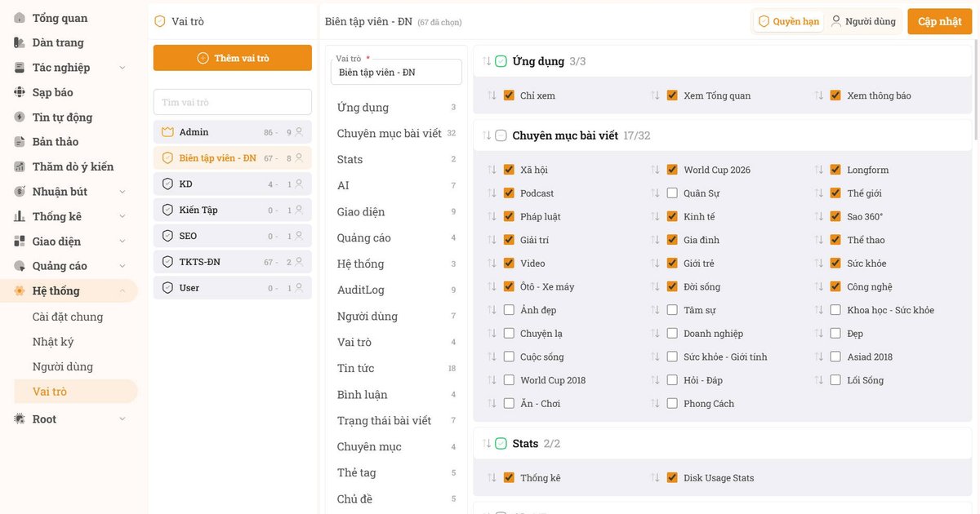The image size is (980, 514).
Task: Open Nhật ký under Hệ thống
Action: [x=53, y=342]
